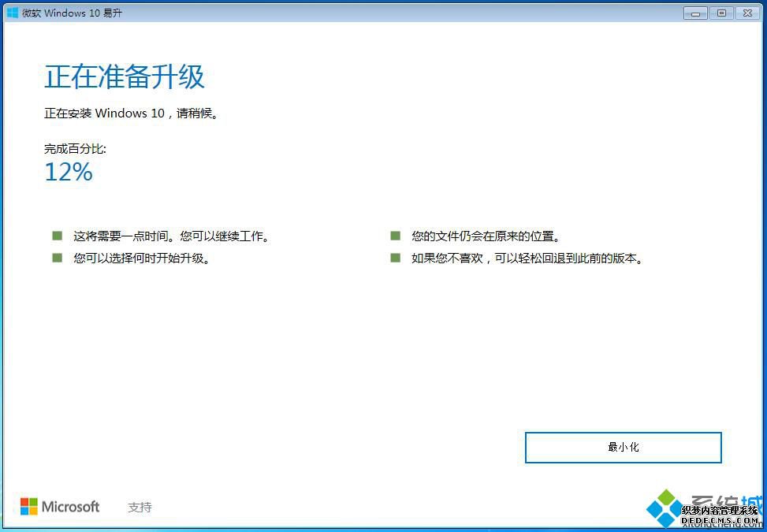Screen dimensions: 767x532
Task: Click the Microsoft logo
Action: pyautogui.click(x=60, y=507)
